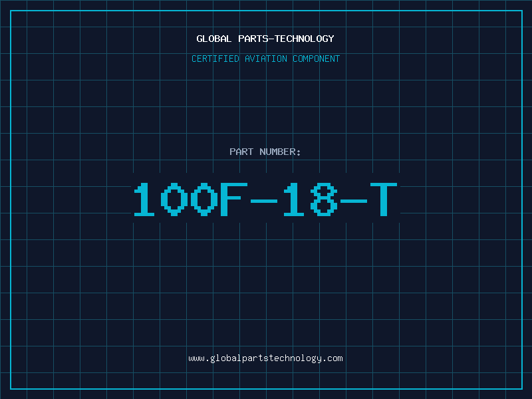This screenshot has height=399, width=532.
Task: Click the GLOBAL PARTS-TECHNOLOGY heading
Action: tap(265, 39)
